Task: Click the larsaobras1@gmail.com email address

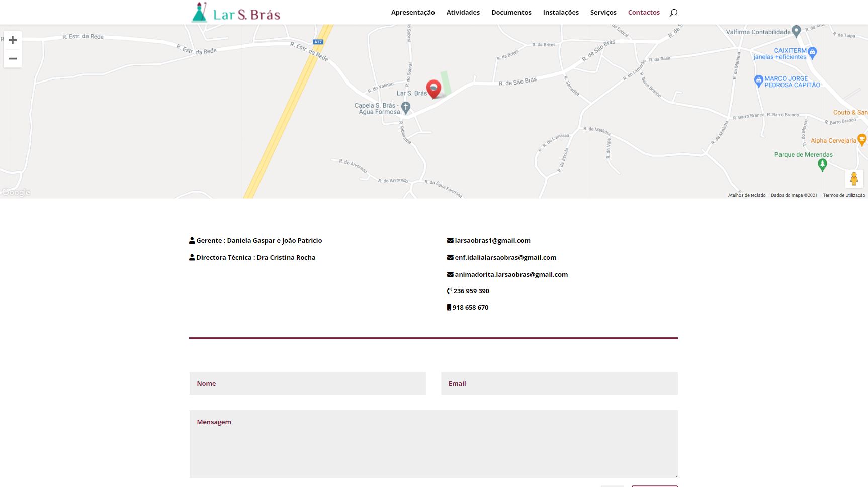Action: [x=492, y=241]
